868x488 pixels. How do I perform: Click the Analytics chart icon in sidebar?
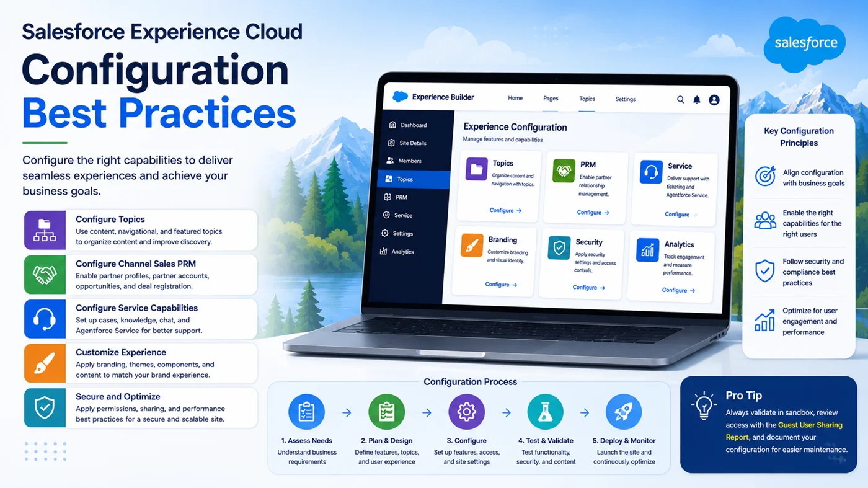click(384, 251)
